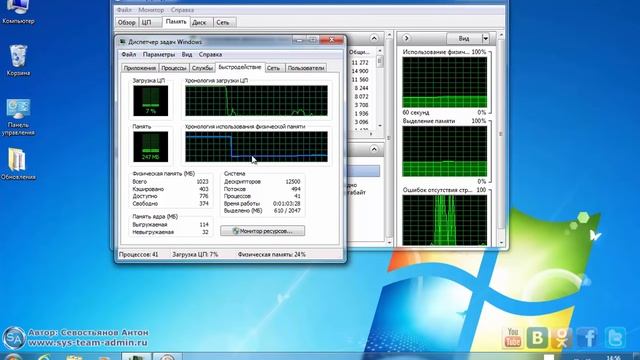Click the Выгружаемая 114 kernel memory value
This screenshot has width=640, height=360.
(x=204, y=225)
